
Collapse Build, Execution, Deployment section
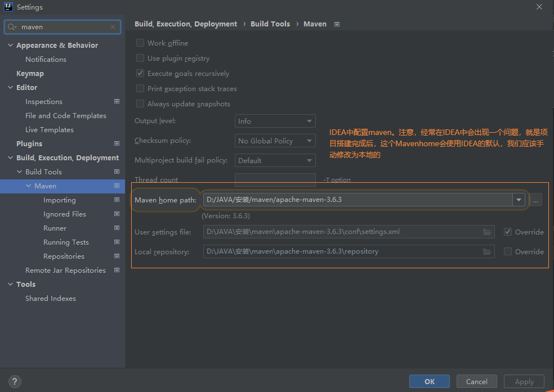10,157
